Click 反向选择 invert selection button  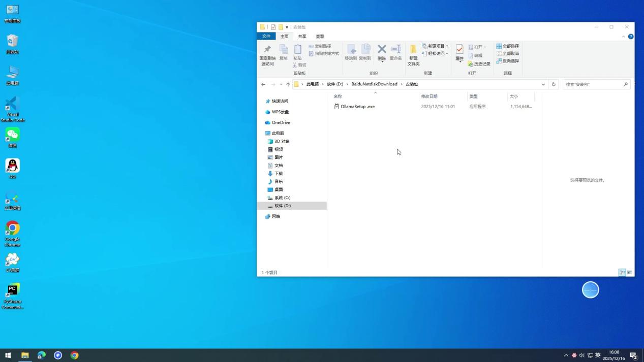507,61
